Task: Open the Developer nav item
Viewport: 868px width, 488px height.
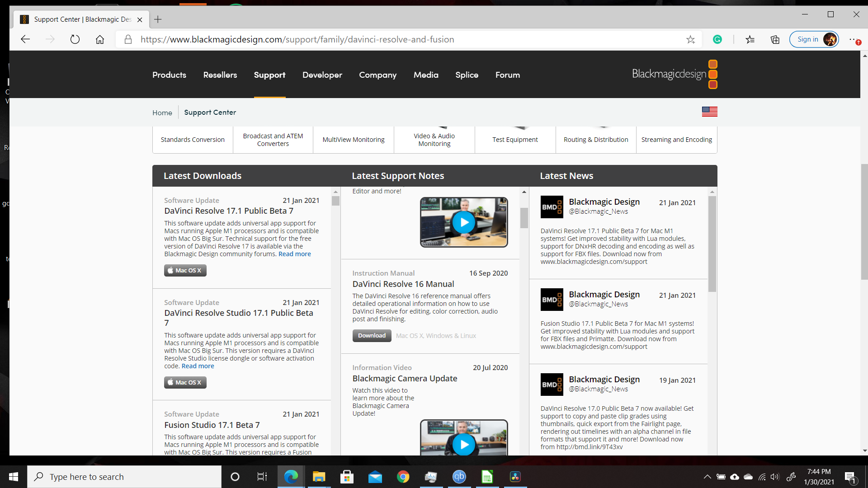Action: pos(322,75)
